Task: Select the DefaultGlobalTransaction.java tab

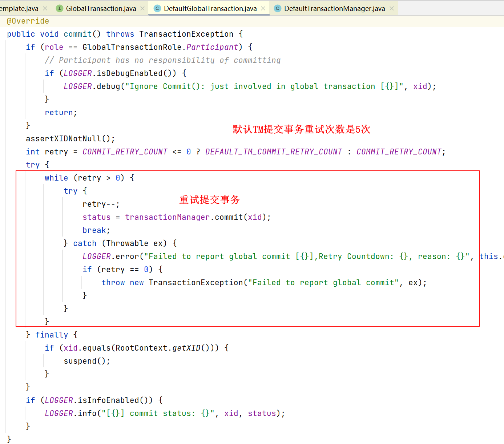Action: [210, 8]
